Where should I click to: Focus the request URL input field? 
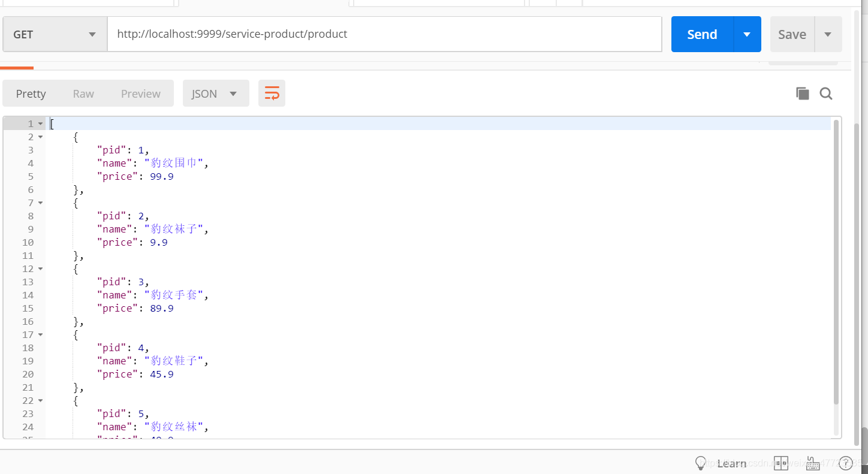[384, 34]
